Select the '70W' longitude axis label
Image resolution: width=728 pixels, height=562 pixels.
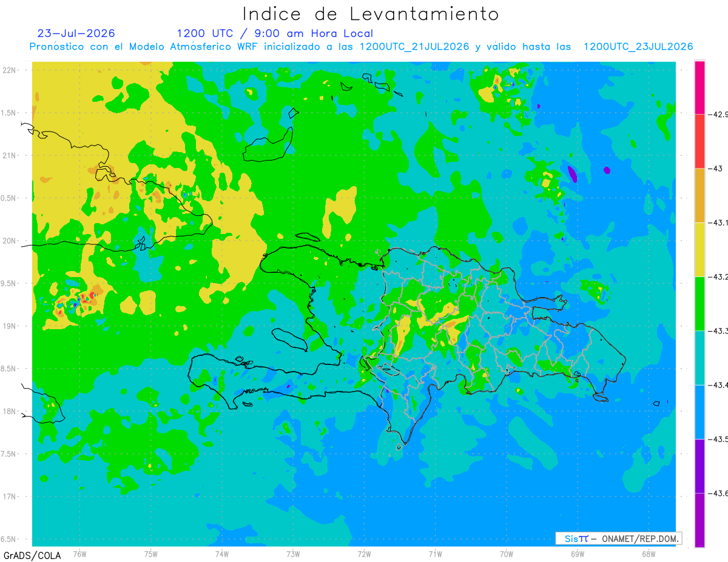coord(506,554)
